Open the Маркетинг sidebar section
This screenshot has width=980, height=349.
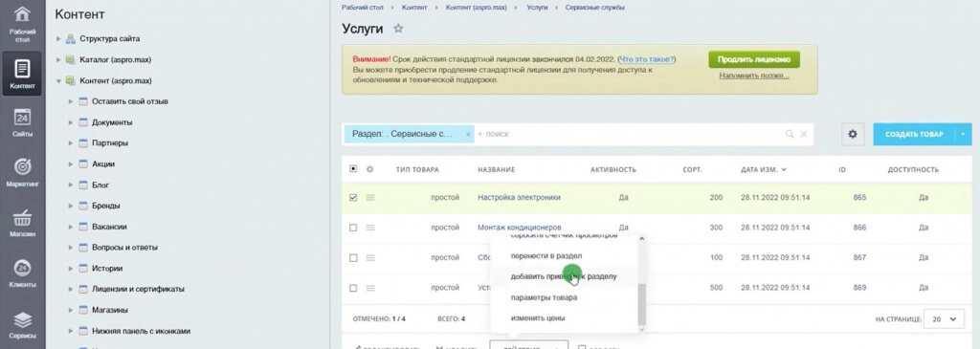(x=22, y=173)
